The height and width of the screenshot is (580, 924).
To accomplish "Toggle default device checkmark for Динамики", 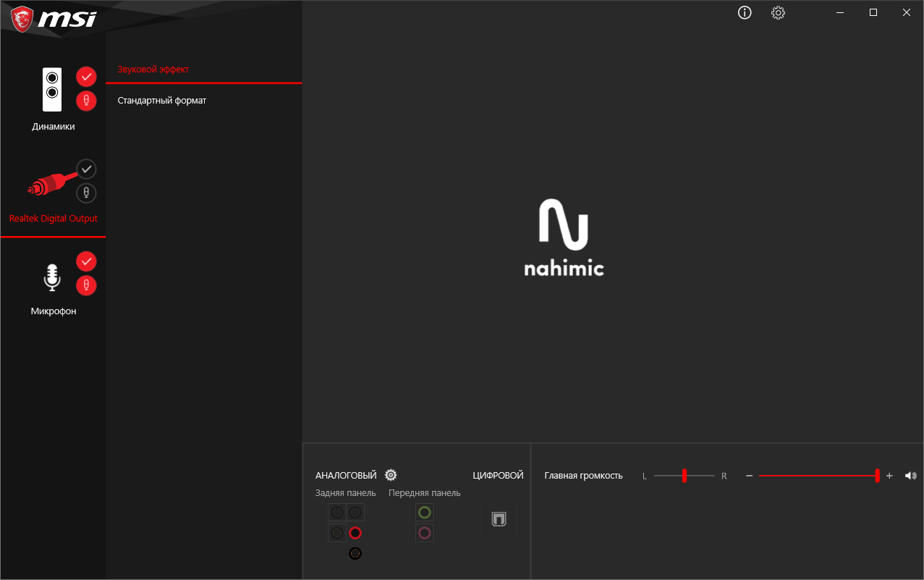I will 86,76.
